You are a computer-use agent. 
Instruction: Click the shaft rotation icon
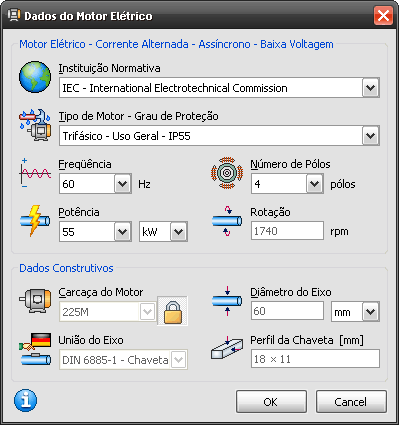tap(227, 221)
